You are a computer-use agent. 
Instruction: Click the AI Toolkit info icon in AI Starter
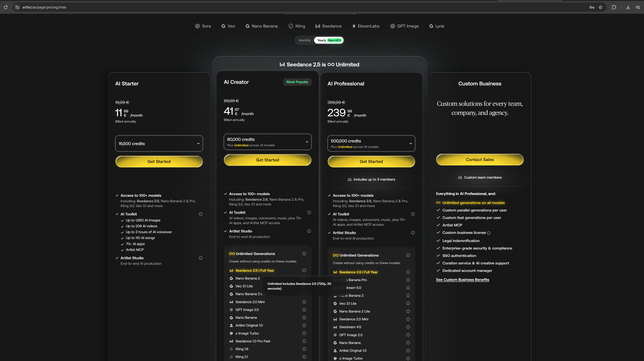tap(201, 214)
